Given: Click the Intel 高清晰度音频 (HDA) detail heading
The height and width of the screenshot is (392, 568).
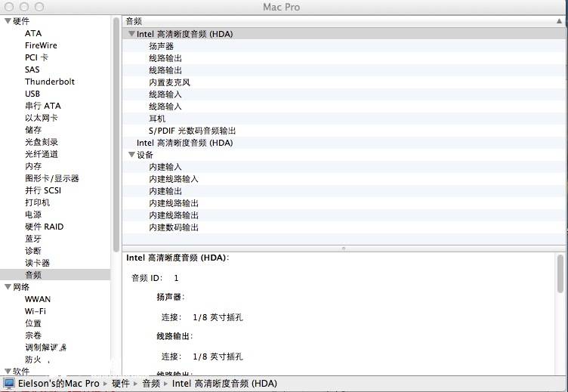Looking at the screenshot, I should [x=177, y=258].
